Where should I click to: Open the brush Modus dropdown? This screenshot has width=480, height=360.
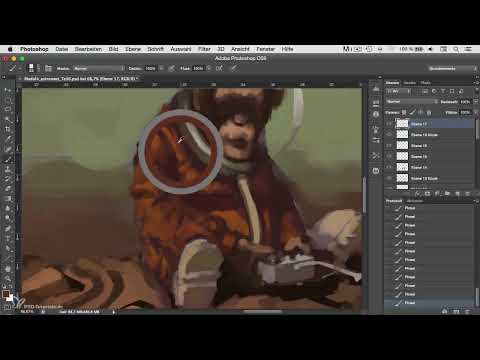(99, 68)
